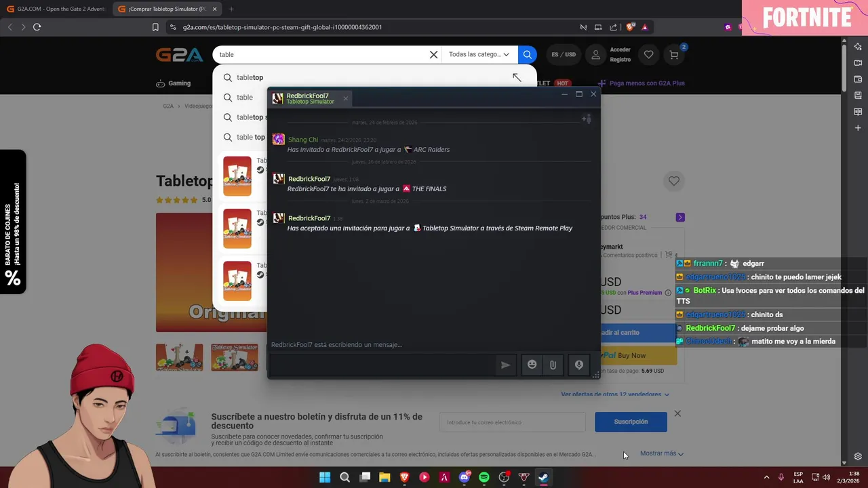868x488 pixels.
Task: Open the Brave Rewards triangle icon
Action: coord(644,27)
